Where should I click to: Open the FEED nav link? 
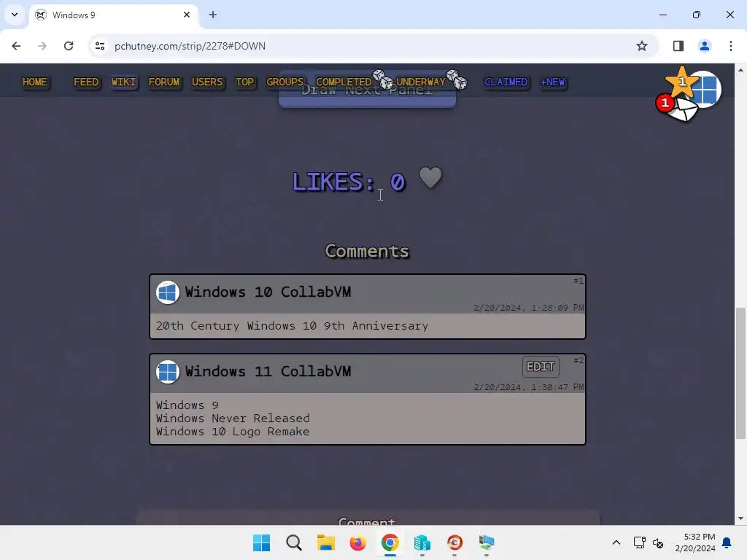(86, 82)
